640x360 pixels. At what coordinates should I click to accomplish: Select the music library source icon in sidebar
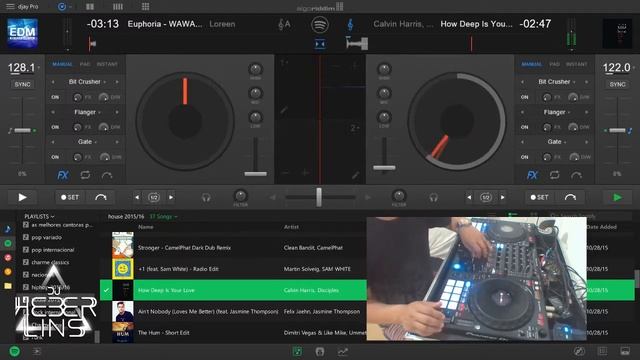(x=8, y=229)
